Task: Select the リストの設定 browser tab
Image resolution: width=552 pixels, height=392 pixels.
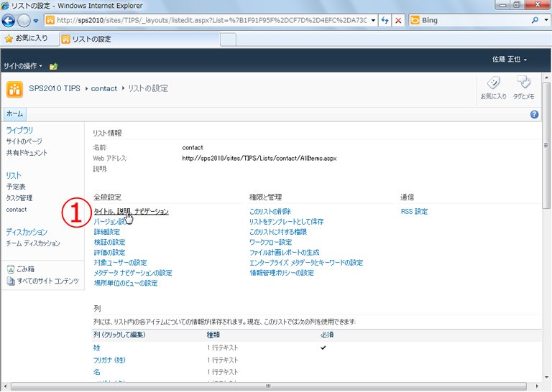Action: [139, 39]
